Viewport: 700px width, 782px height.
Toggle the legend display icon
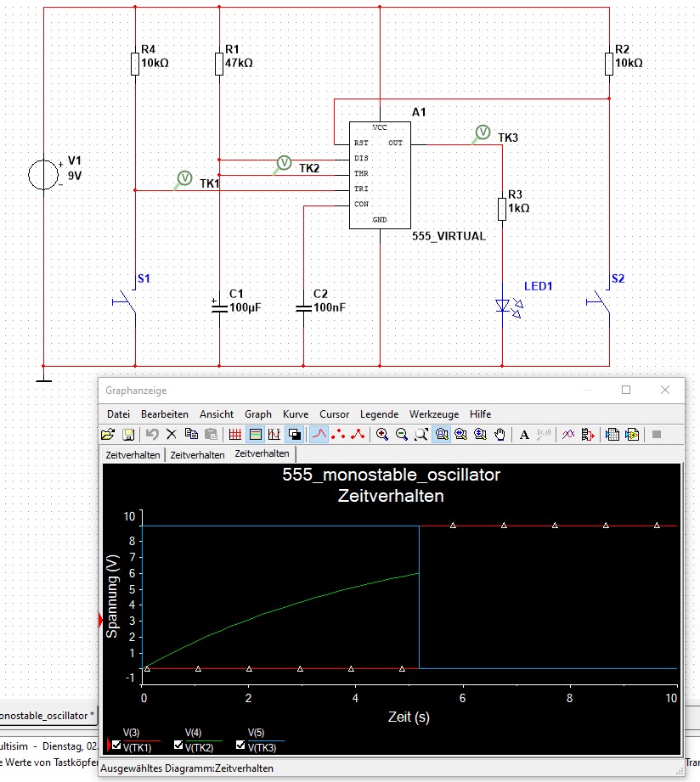255,435
